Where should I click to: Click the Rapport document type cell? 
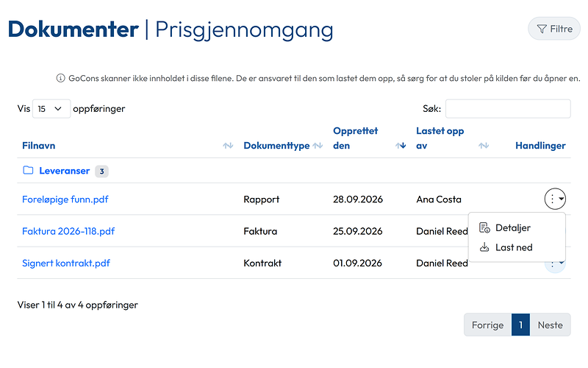[262, 199]
